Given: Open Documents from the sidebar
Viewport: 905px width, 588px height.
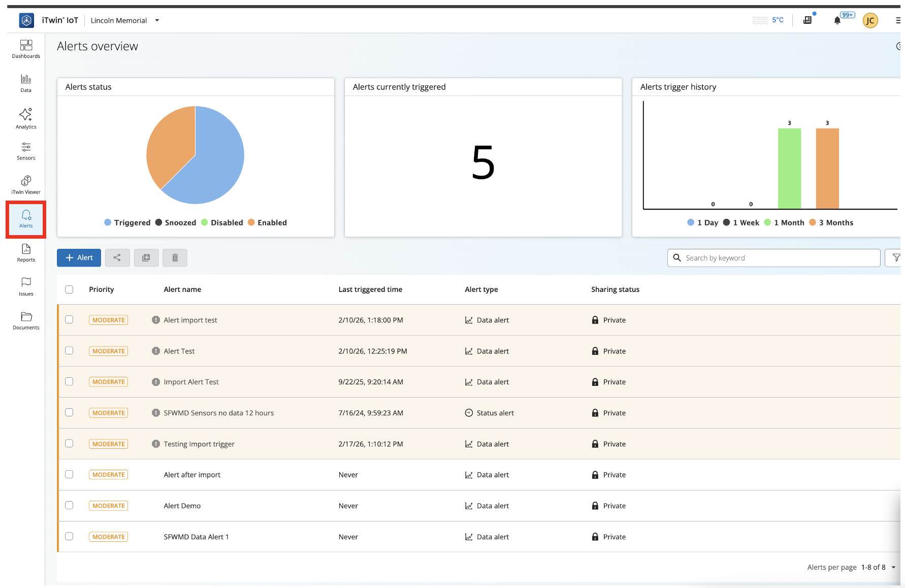Looking at the screenshot, I should click(x=26, y=320).
